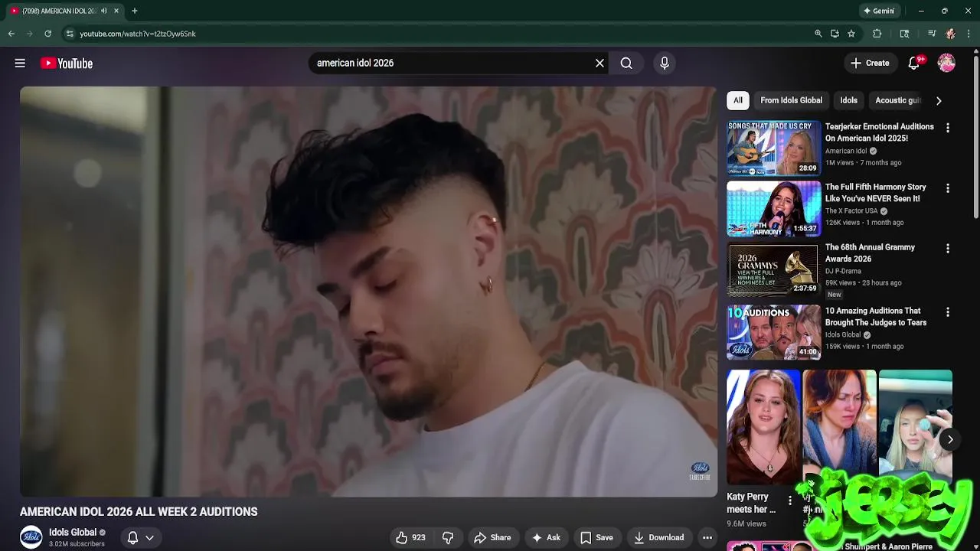Reload the page
Viewport: 980px width, 551px height.
pyautogui.click(x=47, y=34)
